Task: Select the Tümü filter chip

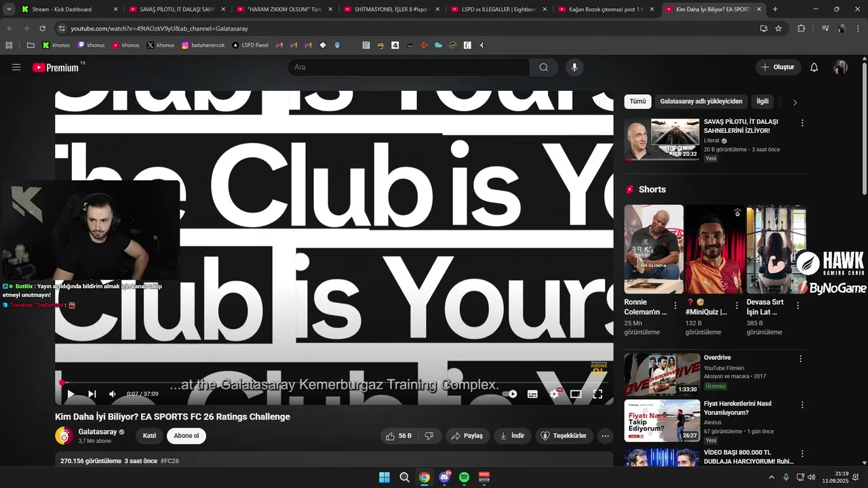Action: tap(637, 101)
